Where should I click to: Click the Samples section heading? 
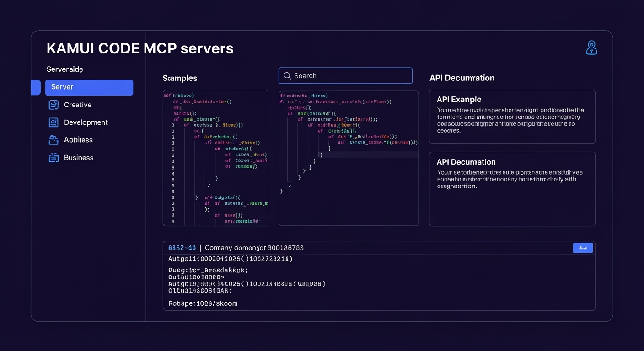180,78
